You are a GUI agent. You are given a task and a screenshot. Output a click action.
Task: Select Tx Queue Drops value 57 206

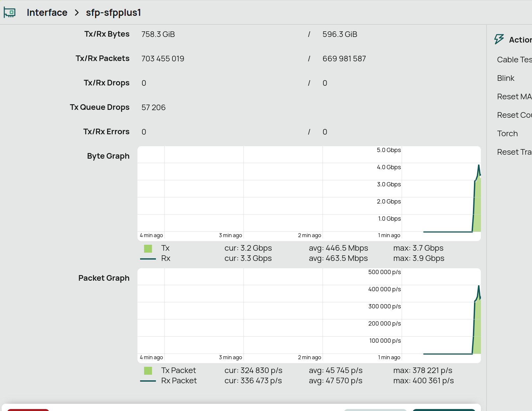(x=154, y=108)
